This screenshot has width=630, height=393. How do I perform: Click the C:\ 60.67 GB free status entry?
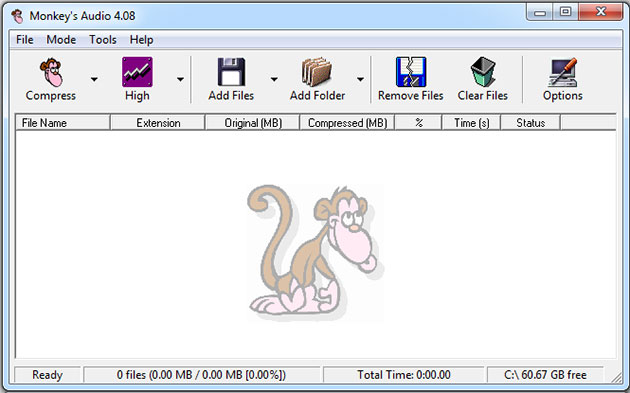(545, 375)
